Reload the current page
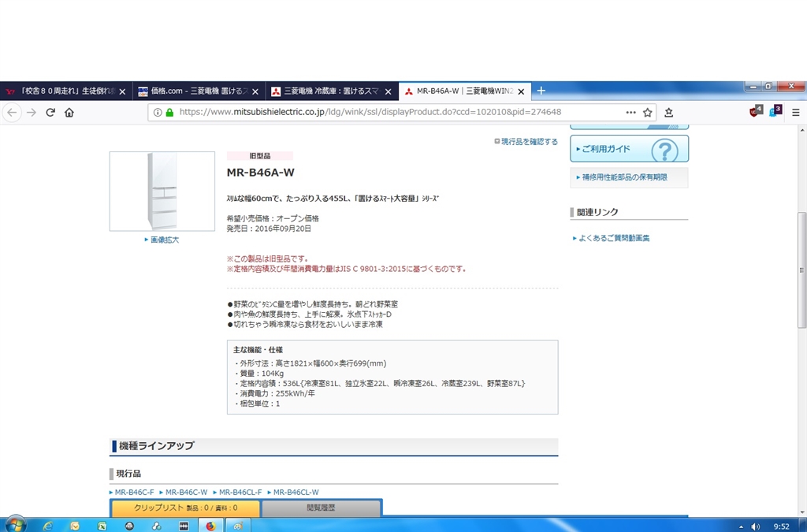Image resolution: width=807 pixels, height=532 pixels. coord(50,112)
